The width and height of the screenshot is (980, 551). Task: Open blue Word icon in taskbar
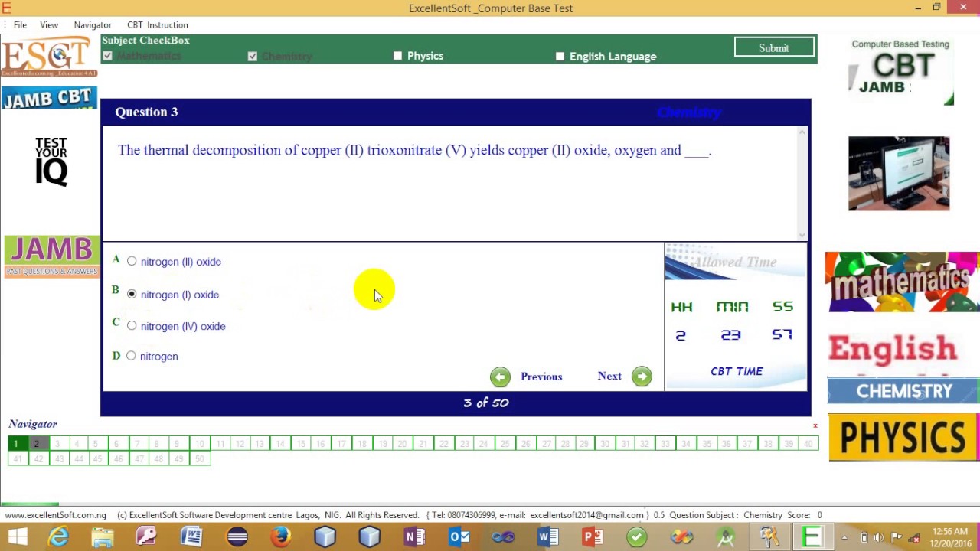coord(548,537)
